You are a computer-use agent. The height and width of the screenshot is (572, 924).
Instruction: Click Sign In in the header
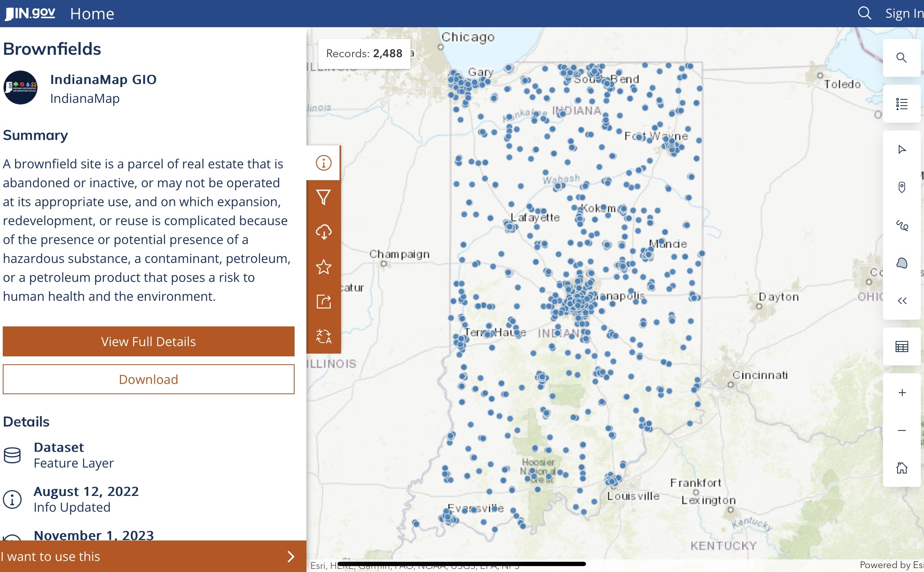(x=904, y=14)
